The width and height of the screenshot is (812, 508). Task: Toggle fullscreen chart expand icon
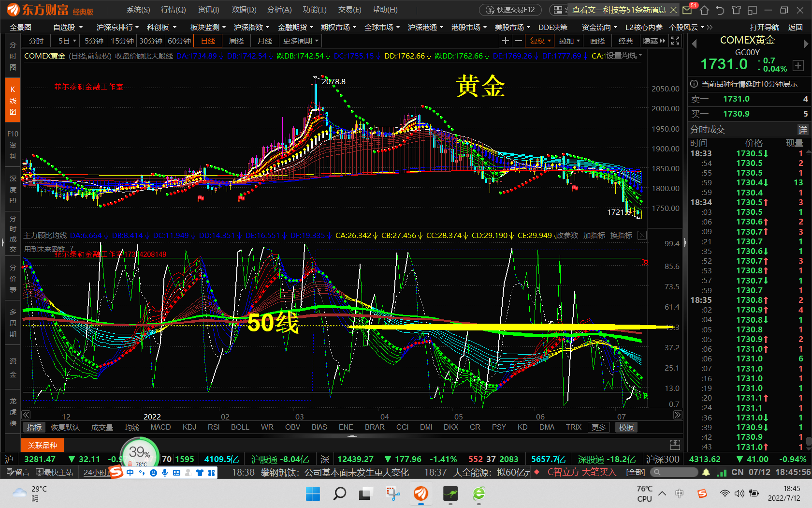pyautogui.click(x=675, y=41)
